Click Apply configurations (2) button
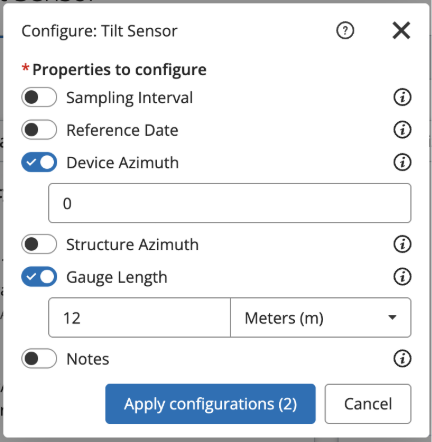The width and height of the screenshot is (432, 442). (210, 404)
